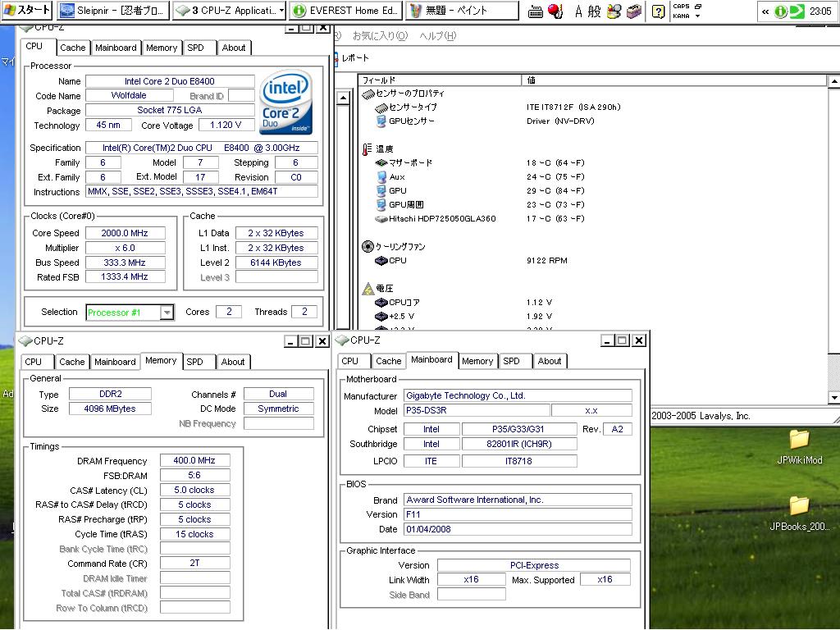Click the voltage warning icon in EVEREST
This screenshot has width=840, height=630.
[x=367, y=289]
